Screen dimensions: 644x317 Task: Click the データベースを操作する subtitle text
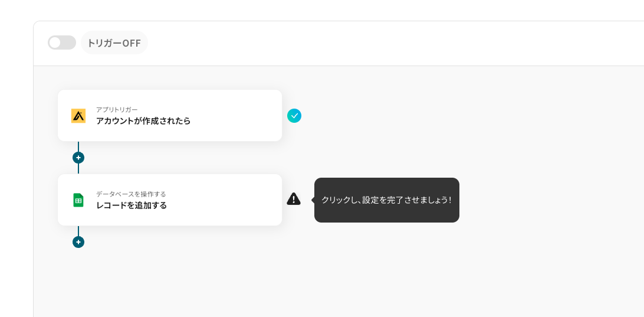click(x=131, y=194)
